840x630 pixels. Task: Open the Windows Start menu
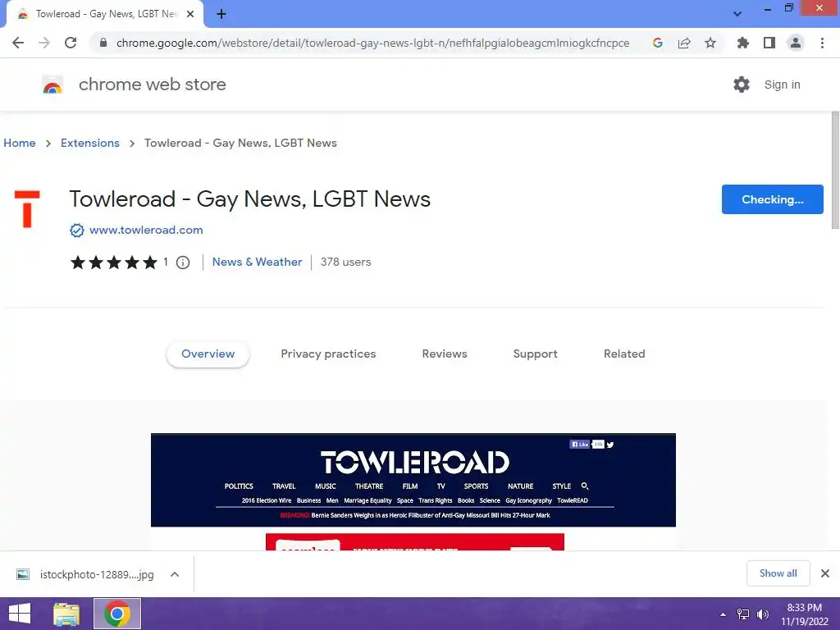coord(20,614)
